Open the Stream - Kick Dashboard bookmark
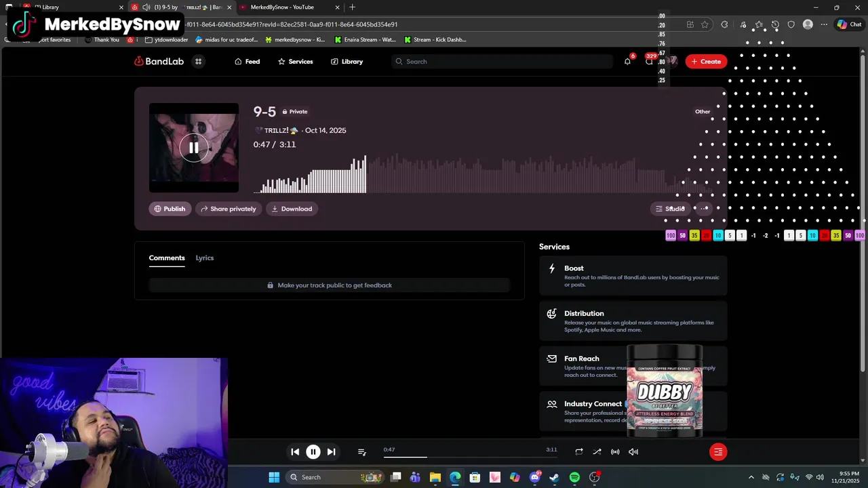 pyautogui.click(x=435, y=39)
